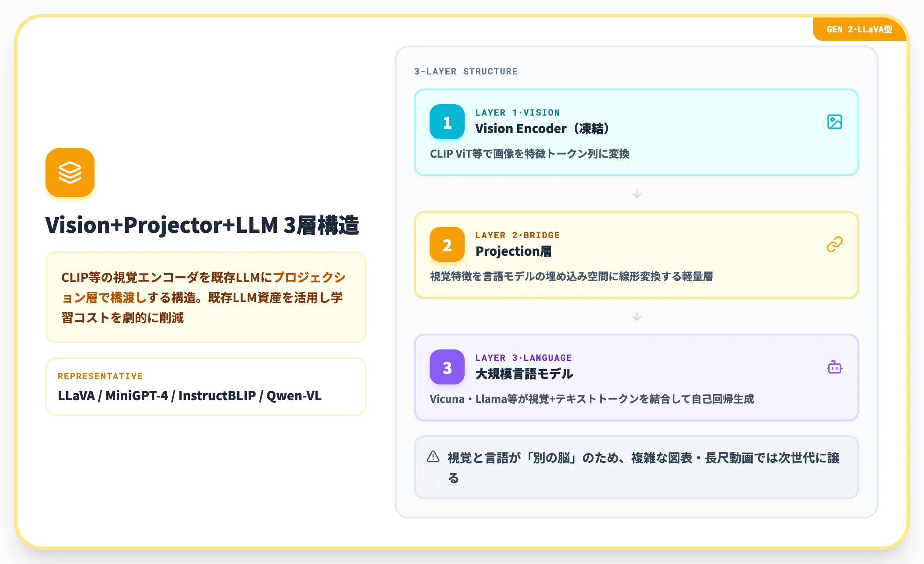Click the Vision Encoder（凍結）title
This screenshot has width=924, height=564.
543,128
